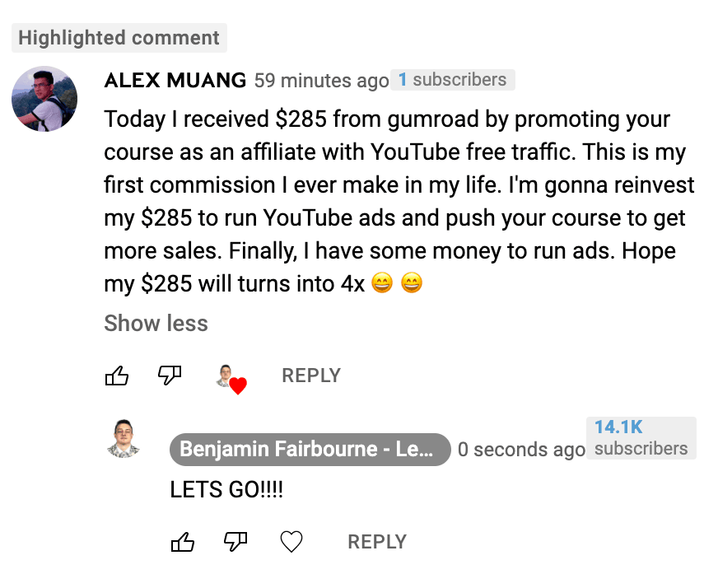Like the LETS GO reply with thumbs up
Viewport: 718px width, 588px height.
click(183, 542)
